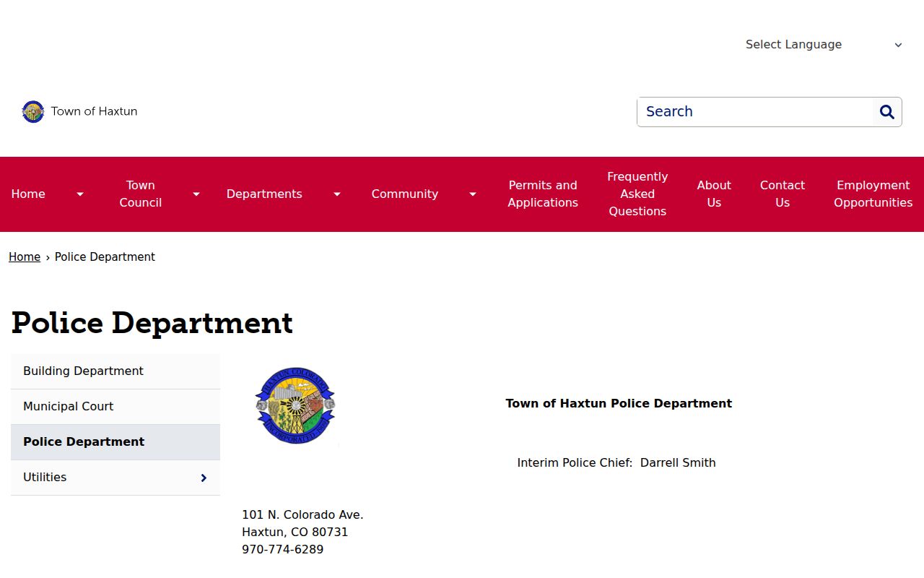This screenshot has height=578, width=924.
Task: Click the address 101 N. Colorado Ave.
Action: (x=302, y=515)
